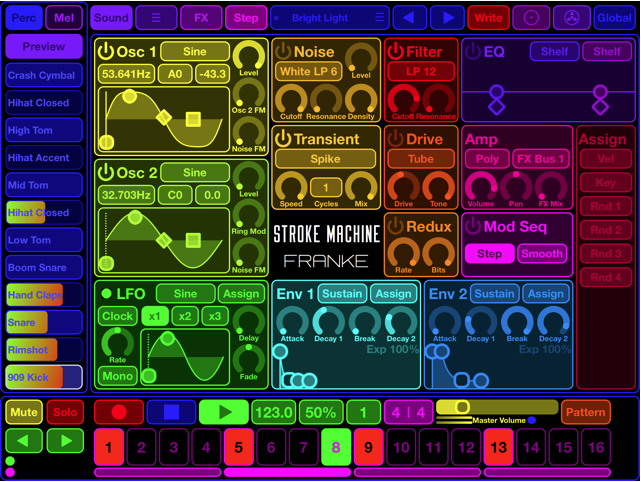
Task: Mute the selected drum track
Action: click(23, 412)
